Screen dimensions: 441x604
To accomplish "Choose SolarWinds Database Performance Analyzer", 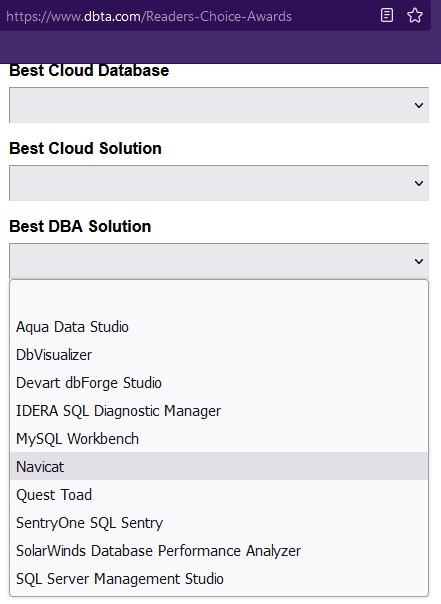I will coord(219,551).
